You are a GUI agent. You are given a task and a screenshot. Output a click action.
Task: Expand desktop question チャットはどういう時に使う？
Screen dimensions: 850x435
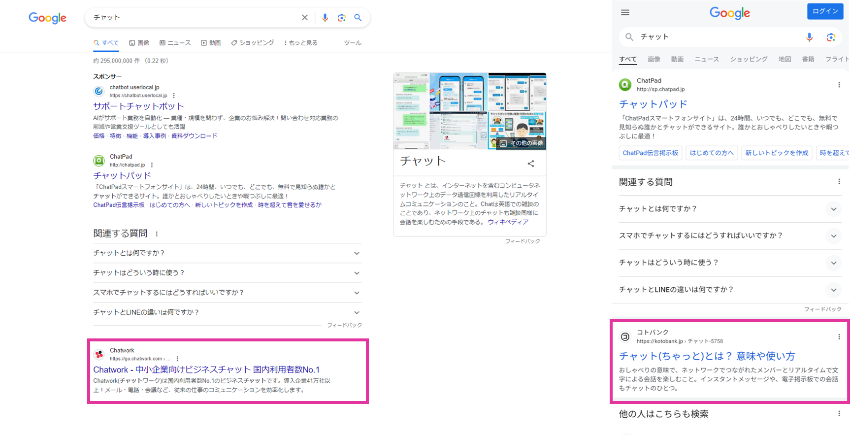click(x=227, y=273)
